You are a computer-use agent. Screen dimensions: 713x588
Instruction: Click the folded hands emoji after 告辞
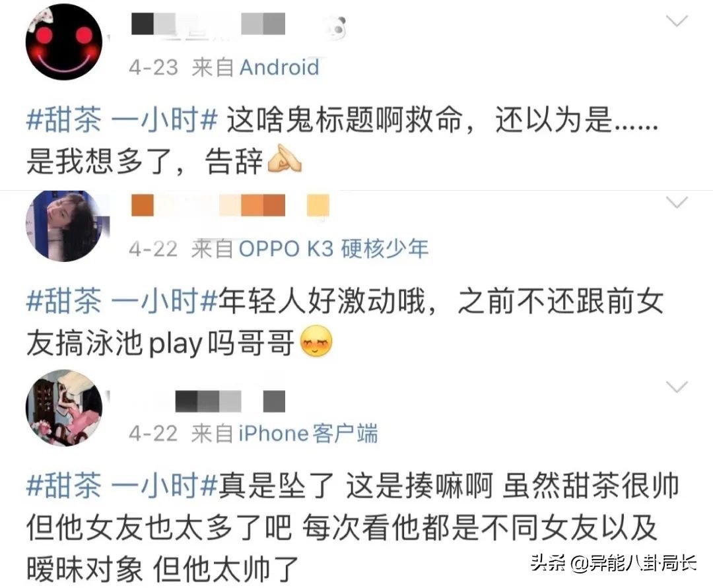(x=285, y=159)
